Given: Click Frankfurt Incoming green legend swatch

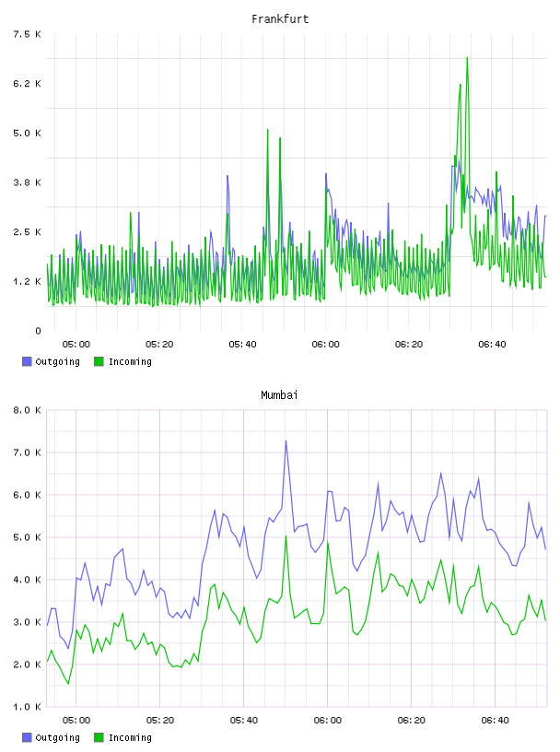Looking at the screenshot, I should pos(99,361).
